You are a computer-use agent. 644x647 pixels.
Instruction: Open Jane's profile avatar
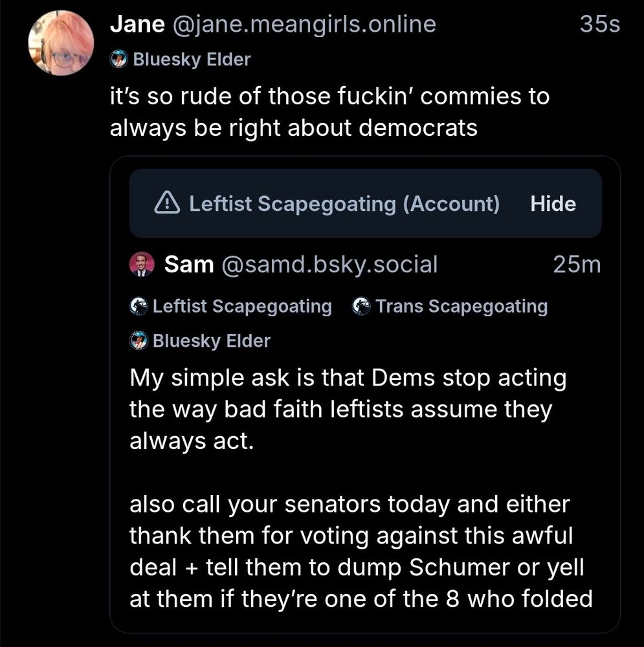click(60, 43)
